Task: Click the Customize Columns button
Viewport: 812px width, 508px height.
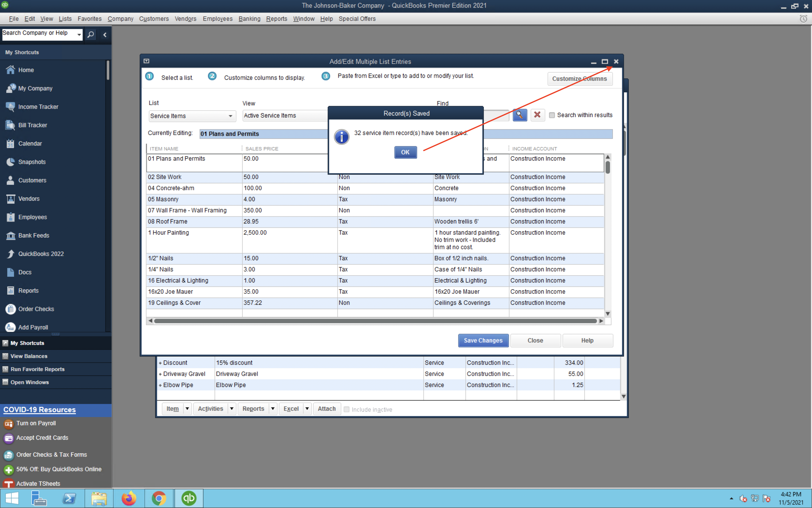Action: pyautogui.click(x=580, y=79)
